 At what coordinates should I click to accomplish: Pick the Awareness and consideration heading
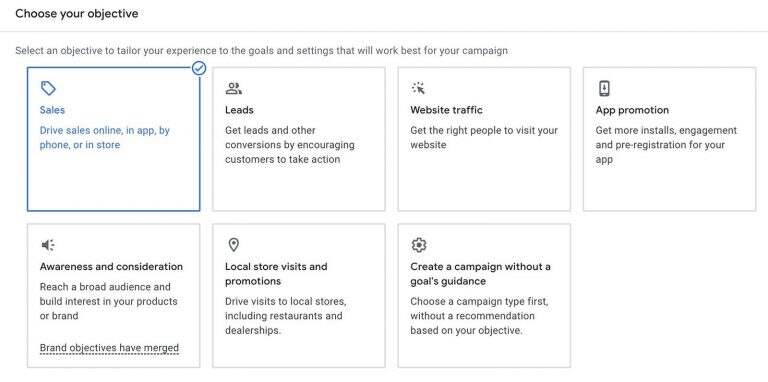(111, 266)
